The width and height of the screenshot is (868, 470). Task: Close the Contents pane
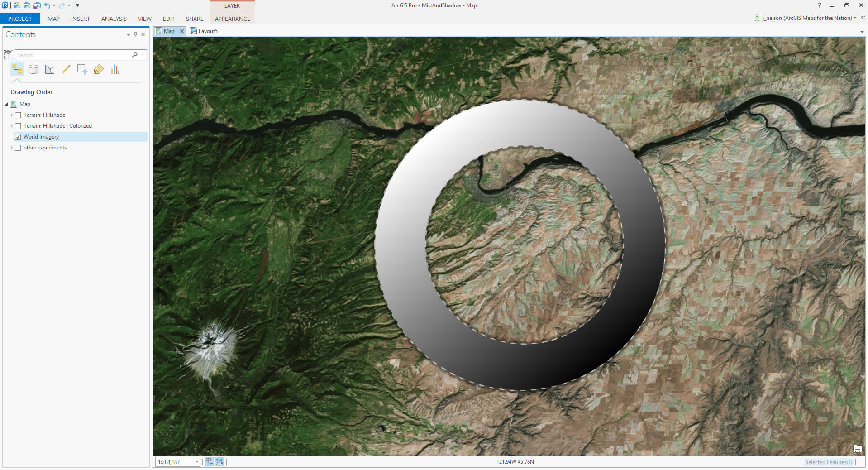(143, 34)
